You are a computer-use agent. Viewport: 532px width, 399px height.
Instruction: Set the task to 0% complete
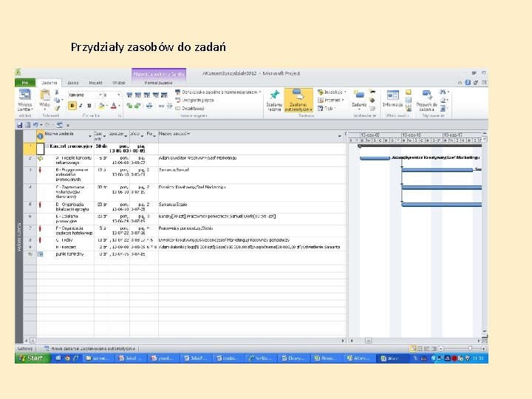129,95
